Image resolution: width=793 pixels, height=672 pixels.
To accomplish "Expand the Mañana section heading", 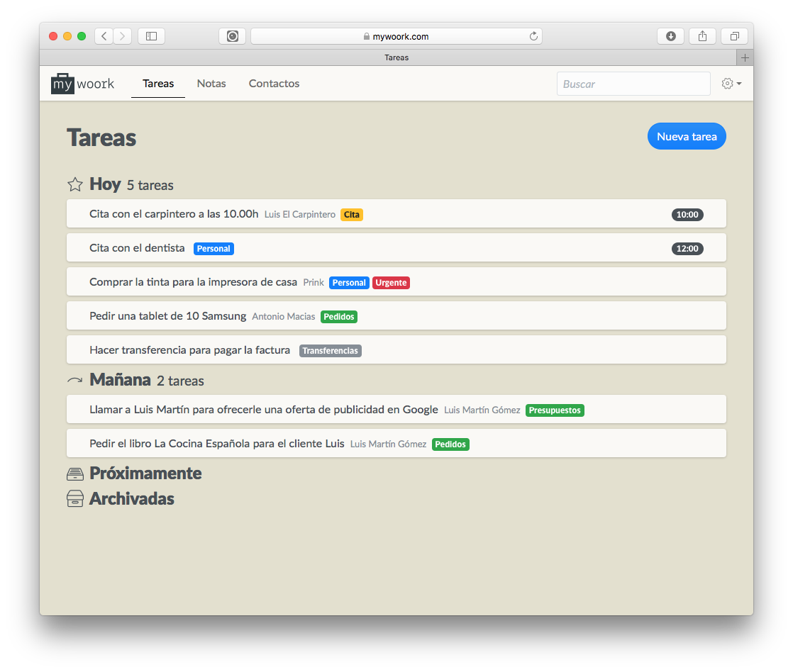I will [x=120, y=379].
